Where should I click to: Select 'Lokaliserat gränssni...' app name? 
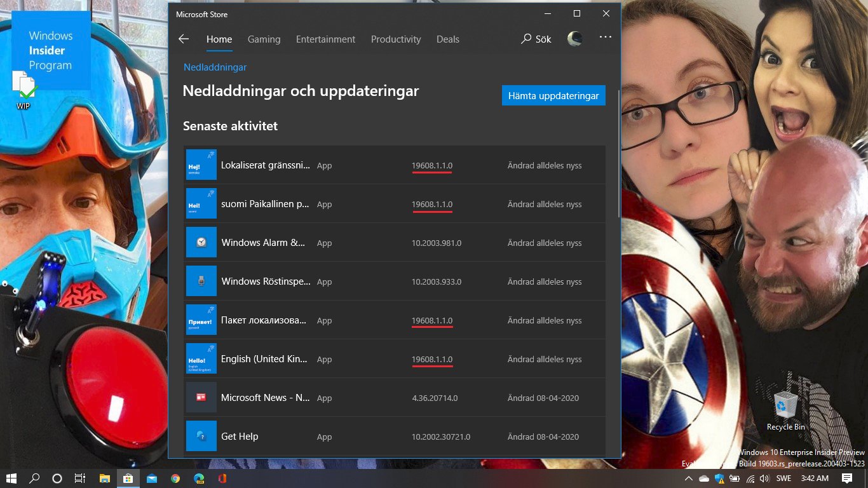pos(266,165)
